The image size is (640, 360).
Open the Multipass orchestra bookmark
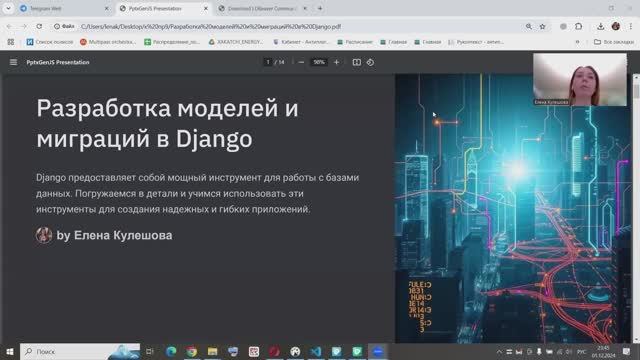[x=108, y=42]
